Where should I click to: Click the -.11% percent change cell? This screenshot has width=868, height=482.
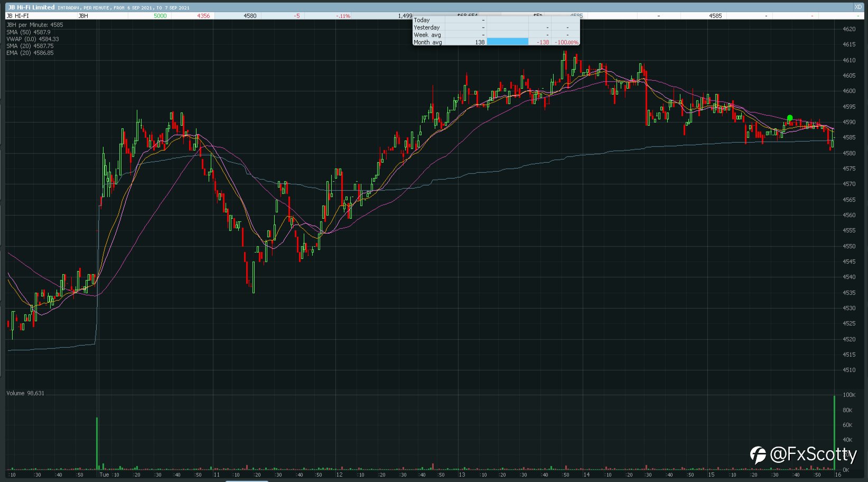click(x=343, y=16)
